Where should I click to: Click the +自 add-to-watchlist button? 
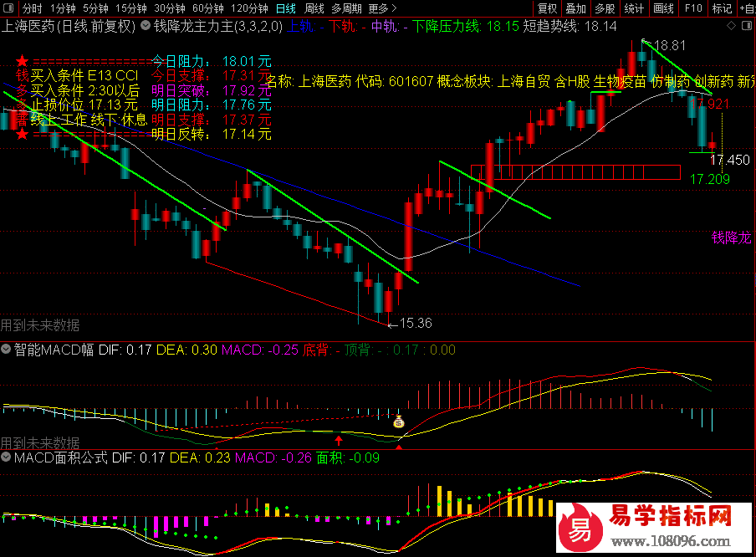pos(747,8)
